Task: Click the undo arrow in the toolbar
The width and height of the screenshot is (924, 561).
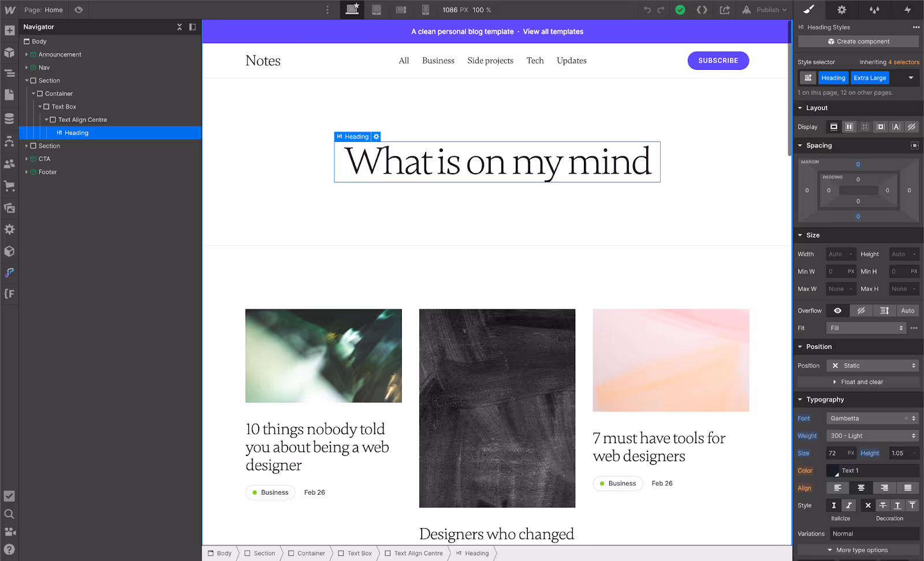Action: pyautogui.click(x=647, y=10)
